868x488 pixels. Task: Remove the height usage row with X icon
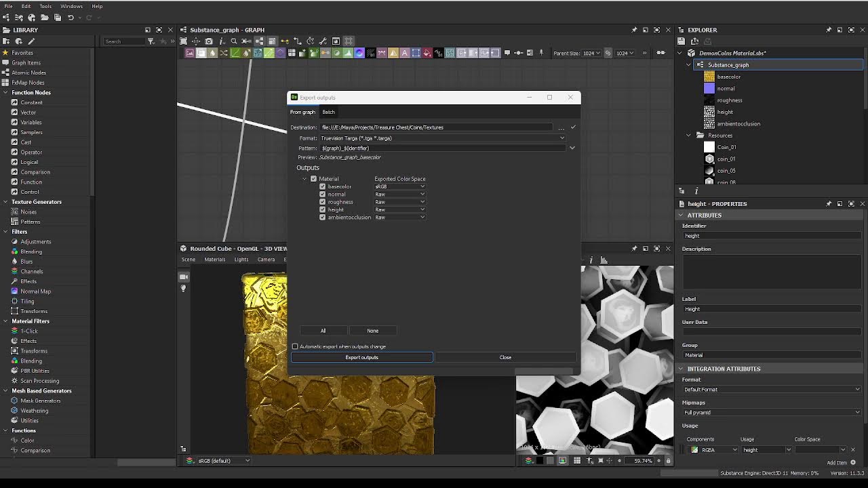tap(853, 449)
